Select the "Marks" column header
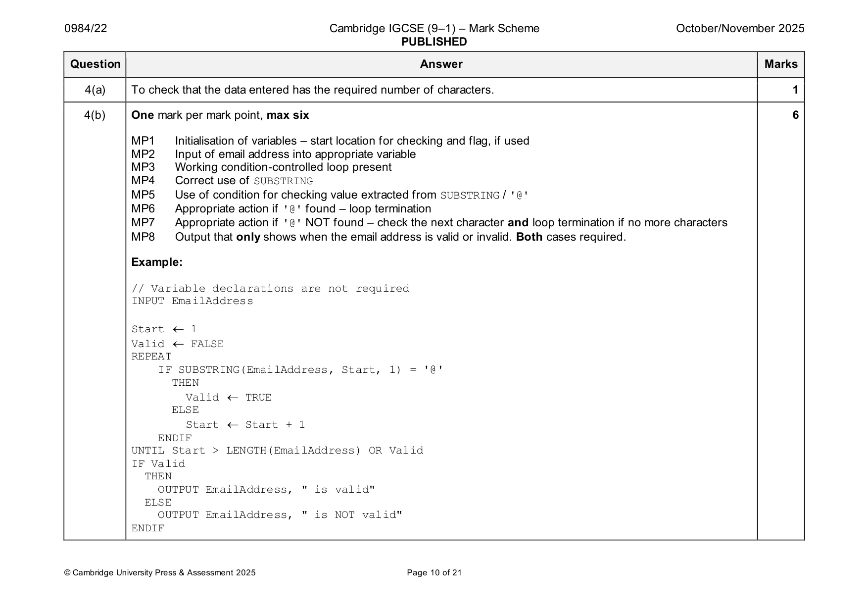Viewport: 868px width, 614px height. (x=781, y=64)
